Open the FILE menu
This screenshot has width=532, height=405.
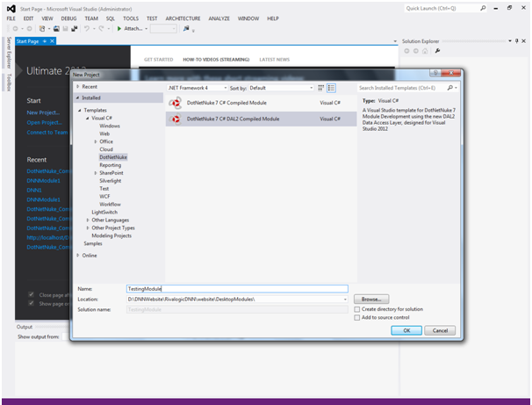click(11, 18)
